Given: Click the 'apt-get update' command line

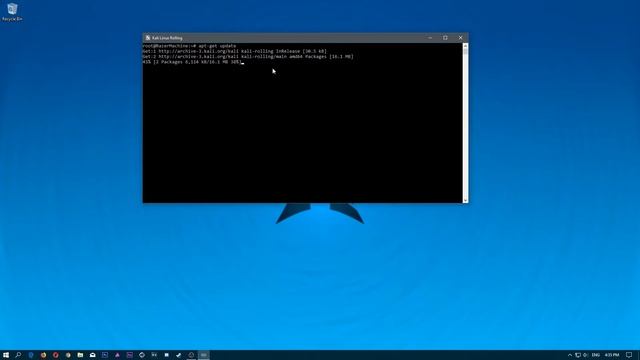Looking at the screenshot, I should click(x=189, y=46).
